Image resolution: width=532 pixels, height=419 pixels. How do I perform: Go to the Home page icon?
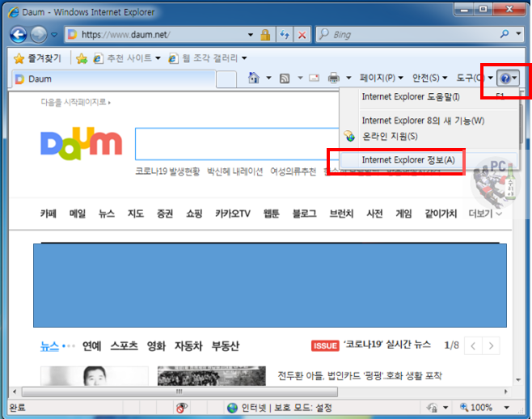(254, 78)
